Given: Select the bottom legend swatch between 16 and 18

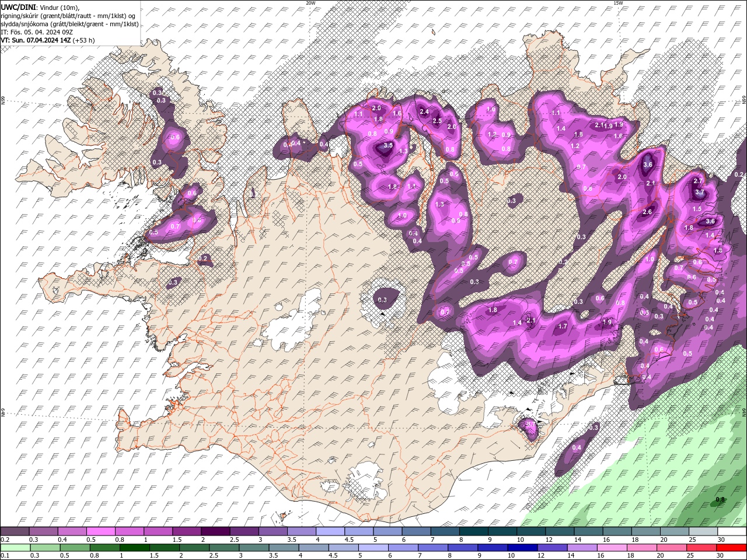Looking at the screenshot, I should [612, 547].
